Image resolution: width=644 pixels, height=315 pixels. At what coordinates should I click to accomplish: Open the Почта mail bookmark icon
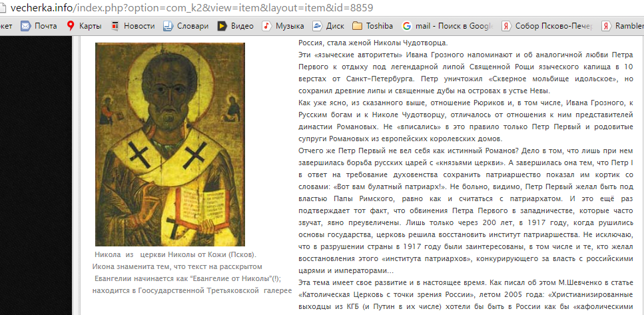[26, 26]
